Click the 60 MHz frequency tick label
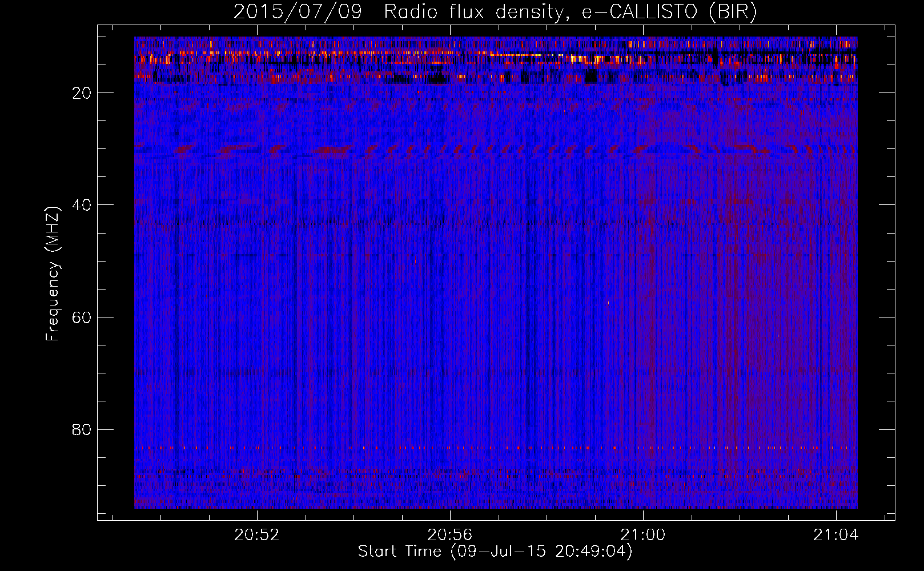 (x=82, y=317)
